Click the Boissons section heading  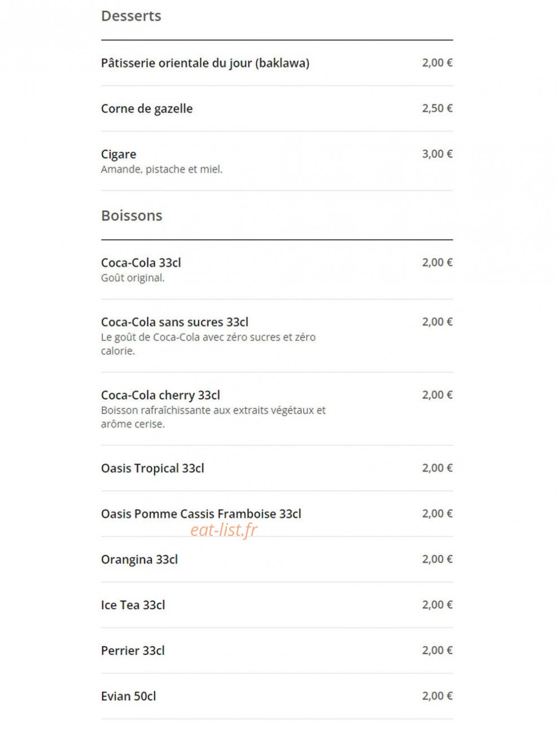(x=131, y=216)
